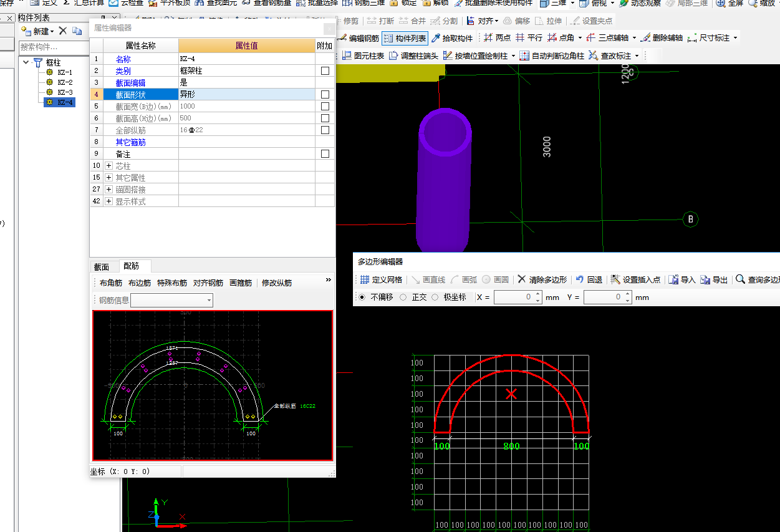
Task: Switch to the 截面 tab
Action: 102,267
